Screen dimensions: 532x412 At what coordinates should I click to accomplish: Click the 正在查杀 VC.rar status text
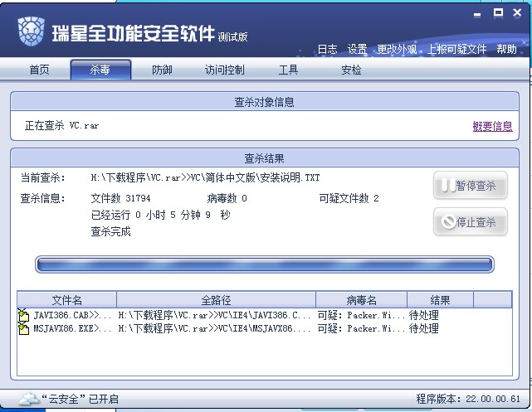61,125
